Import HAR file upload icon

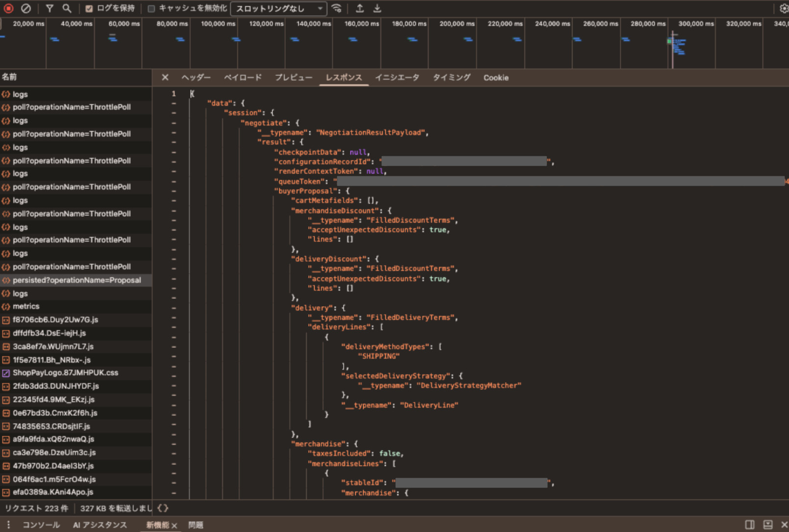click(x=360, y=8)
